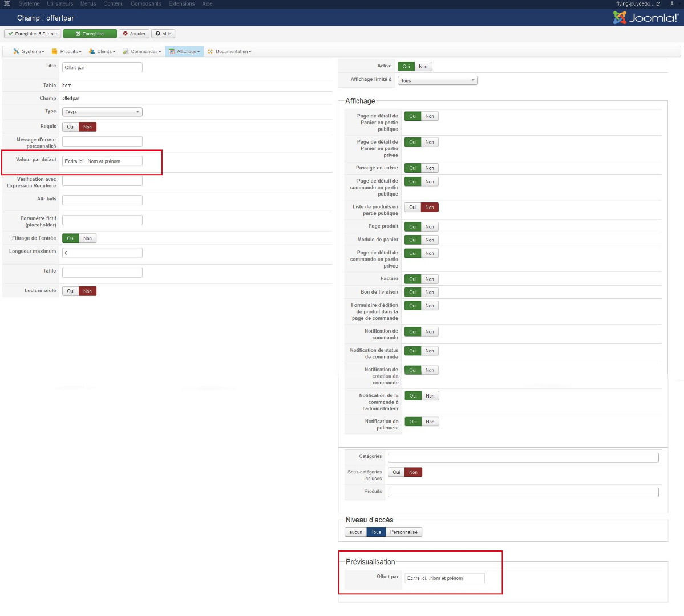Screen dimensions: 684x616
Task: Open the Utilisateurs menu
Action: [60, 3]
